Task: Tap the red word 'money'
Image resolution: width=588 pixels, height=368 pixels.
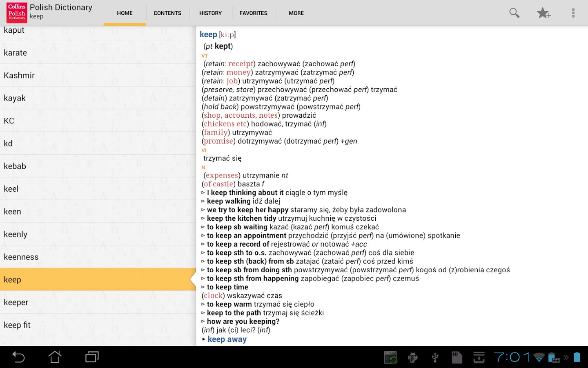Action: click(x=238, y=72)
